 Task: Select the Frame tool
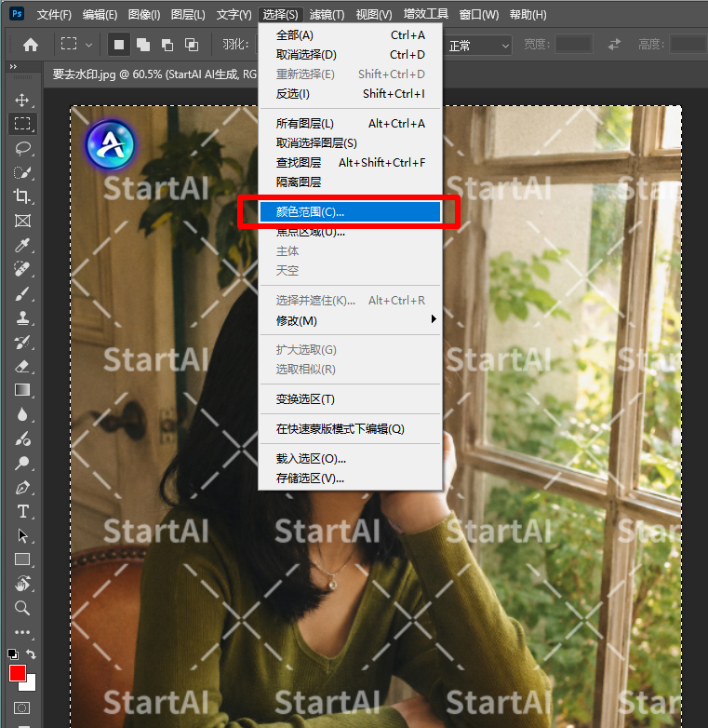tap(22, 221)
